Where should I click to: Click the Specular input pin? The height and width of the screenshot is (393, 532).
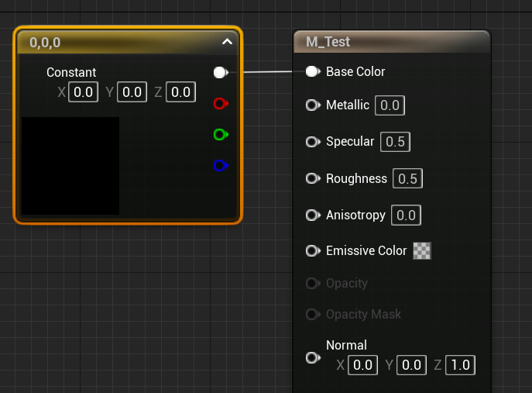point(313,142)
